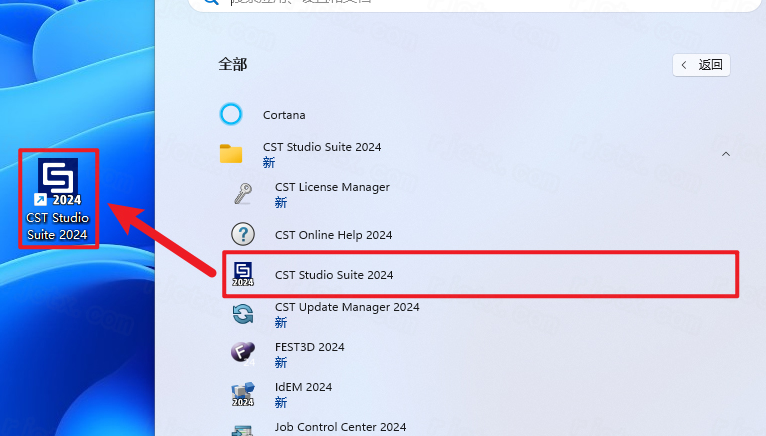The image size is (766, 436).
Task: Open CST Update Manager 2024 text entry
Action: (x=347, y=307)
